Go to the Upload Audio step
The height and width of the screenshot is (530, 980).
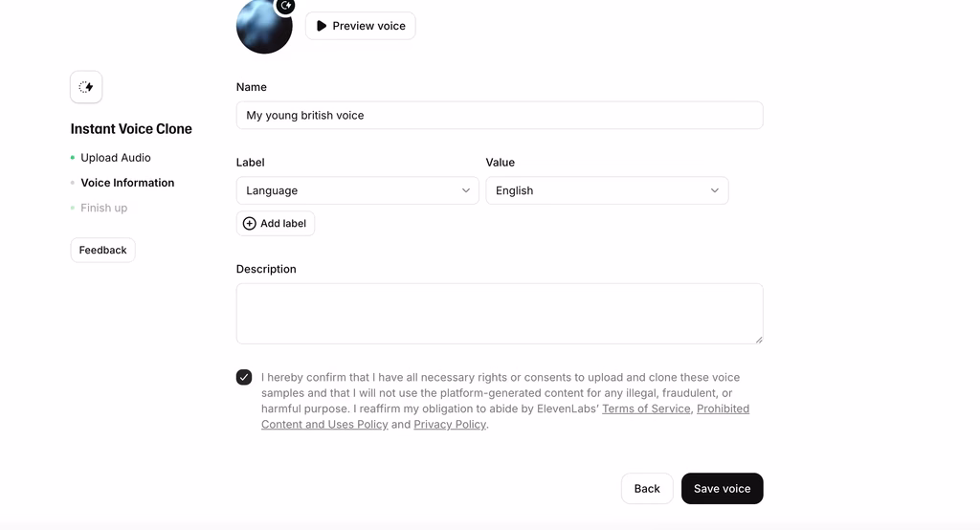coord(116,158)
